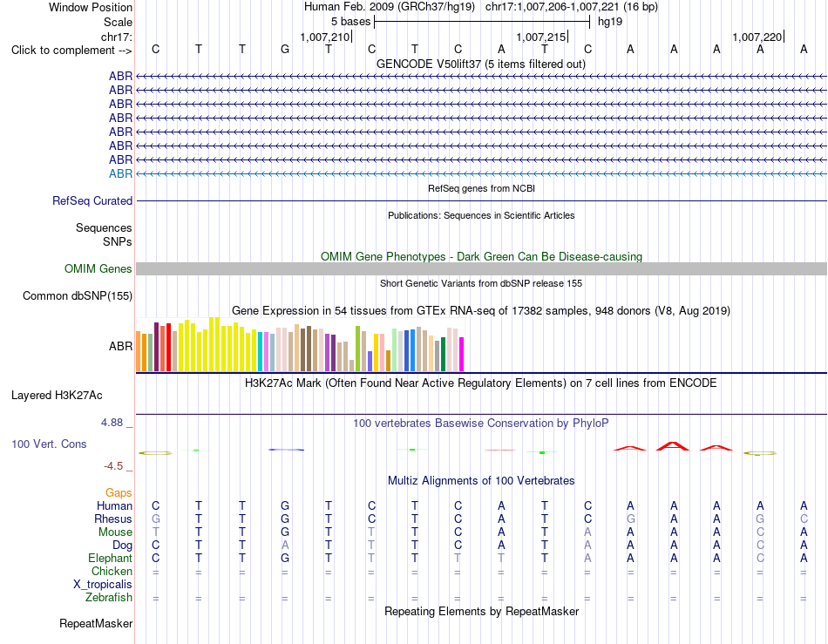This screenshot has height=644, width=828.
Task: Click the RefSeq Curated horizontal intron line
Action: coord(481,201)
